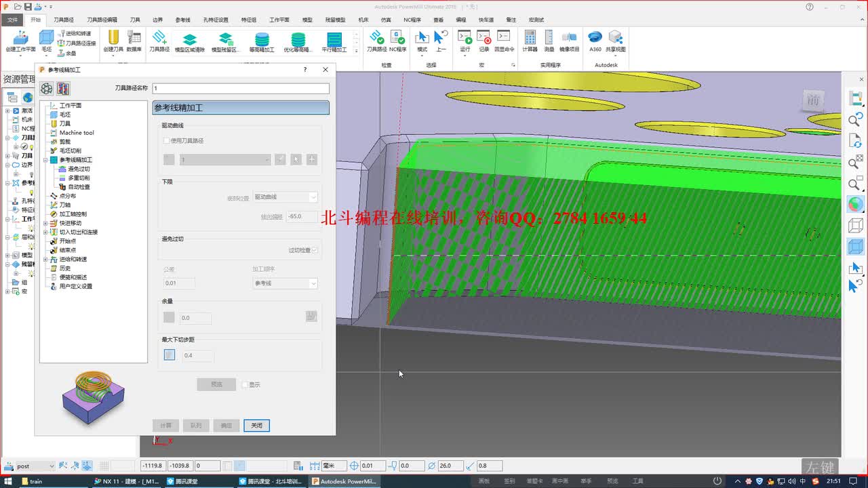The width and height of the screenshot is (868, 488).
Task: Expand the 宏 node in explorer
Action: 7,291
